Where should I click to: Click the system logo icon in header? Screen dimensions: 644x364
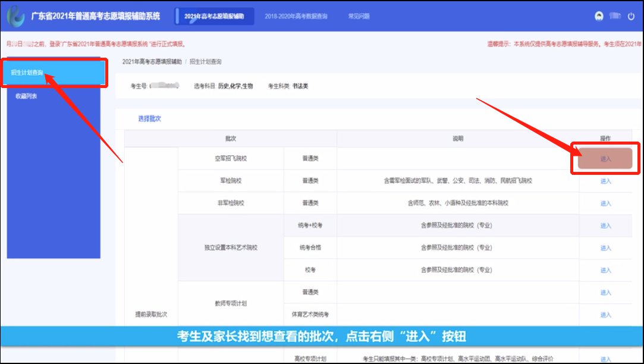pyautogui.click(x=15, y=16)
